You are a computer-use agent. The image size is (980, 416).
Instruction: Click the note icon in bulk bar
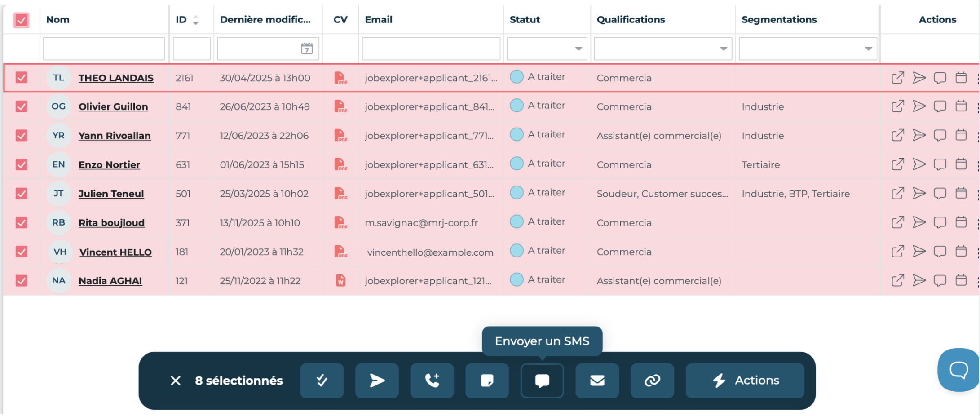487,381
